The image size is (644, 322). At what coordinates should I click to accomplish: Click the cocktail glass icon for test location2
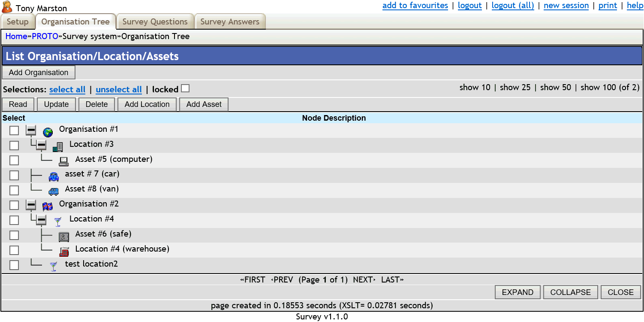54,265
